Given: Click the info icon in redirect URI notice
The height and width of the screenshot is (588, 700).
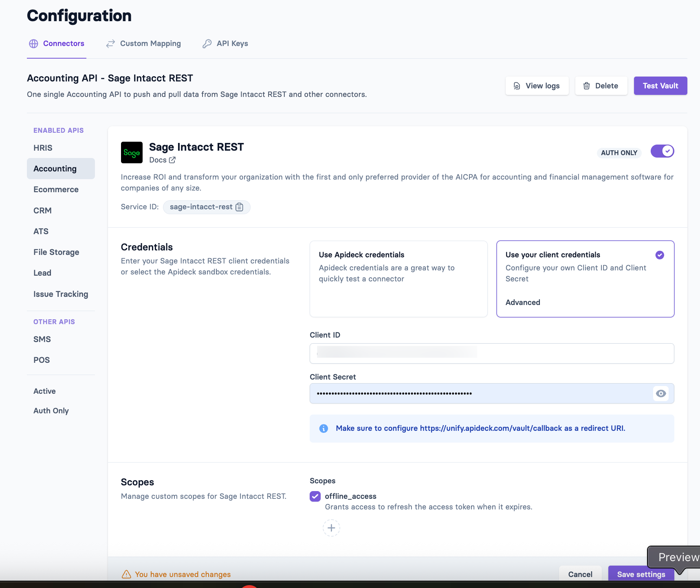Looking at the screenshot, I should [323, 428].
